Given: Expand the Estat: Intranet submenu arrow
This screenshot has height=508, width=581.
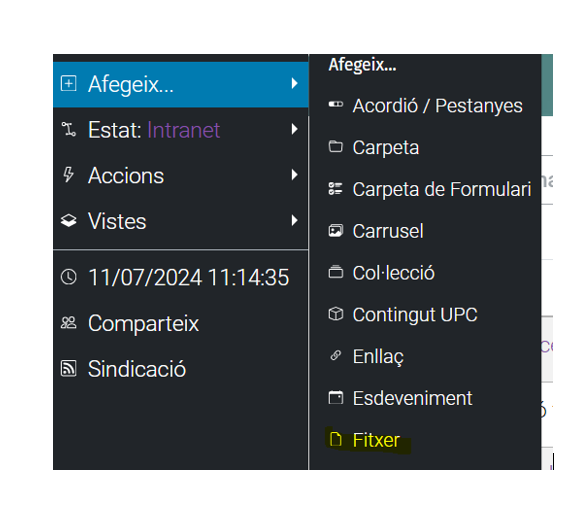Looking at the screenshot, I should [295, 129].
